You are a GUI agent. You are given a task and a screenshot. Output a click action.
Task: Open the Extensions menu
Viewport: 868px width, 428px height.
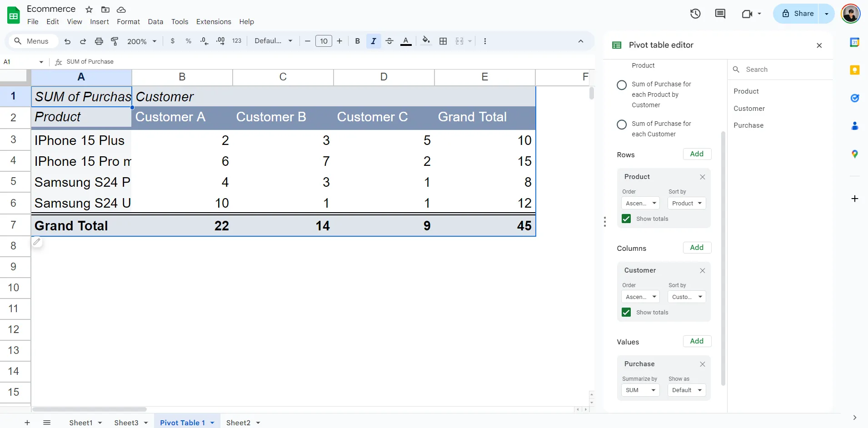(214, 21)
